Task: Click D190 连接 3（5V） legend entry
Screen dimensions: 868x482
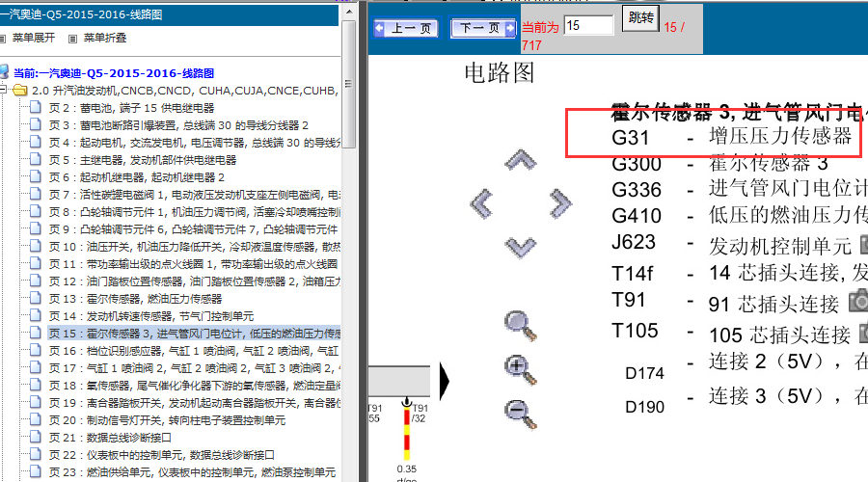Action: click(746, 399)
